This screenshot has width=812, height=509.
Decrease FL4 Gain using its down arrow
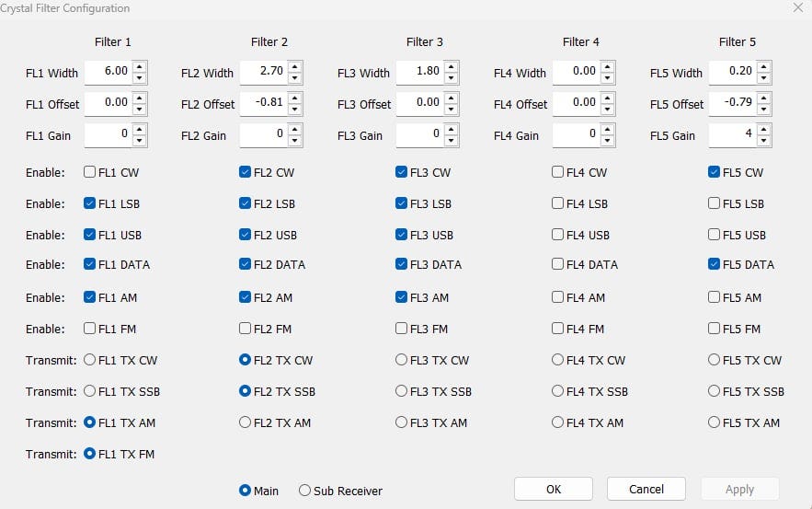click(608, 141)
